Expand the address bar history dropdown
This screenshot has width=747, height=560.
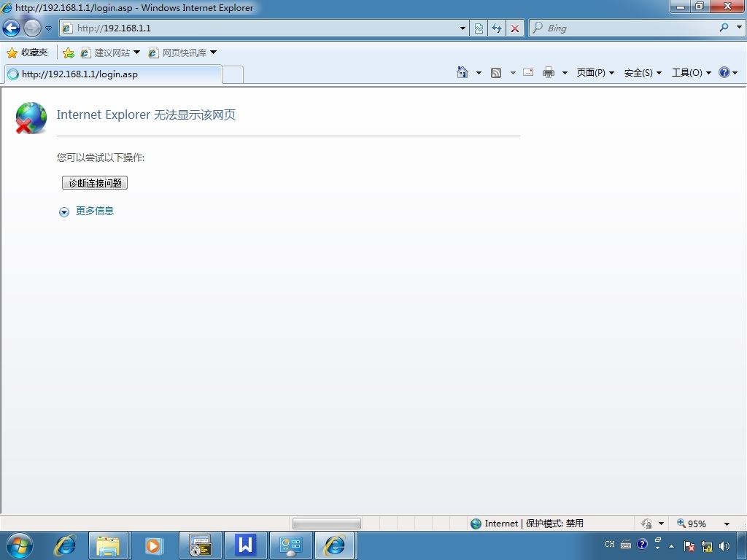[x=462, y=28]
